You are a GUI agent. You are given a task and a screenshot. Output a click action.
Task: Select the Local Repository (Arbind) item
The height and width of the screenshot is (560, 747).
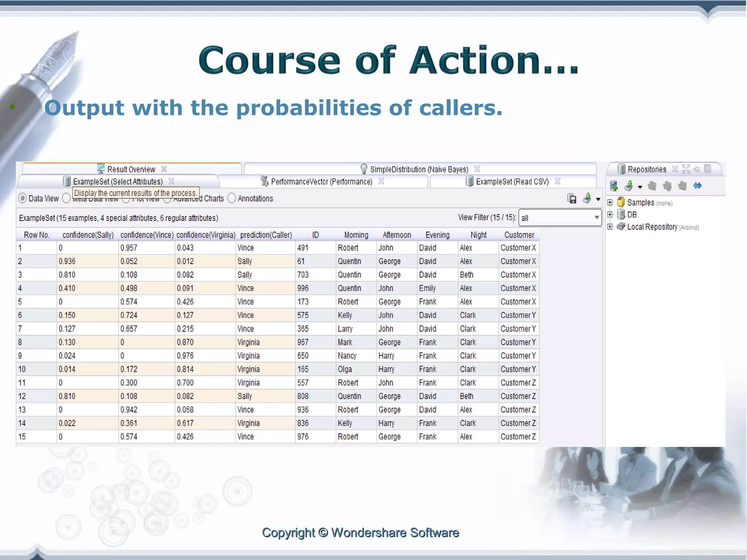click(663, 227)
